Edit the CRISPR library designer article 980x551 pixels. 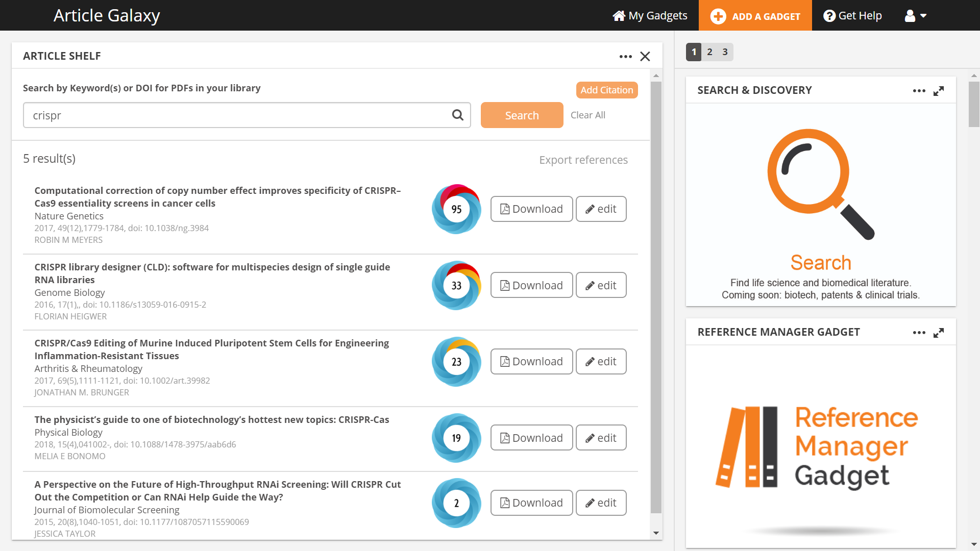[601, 286]
